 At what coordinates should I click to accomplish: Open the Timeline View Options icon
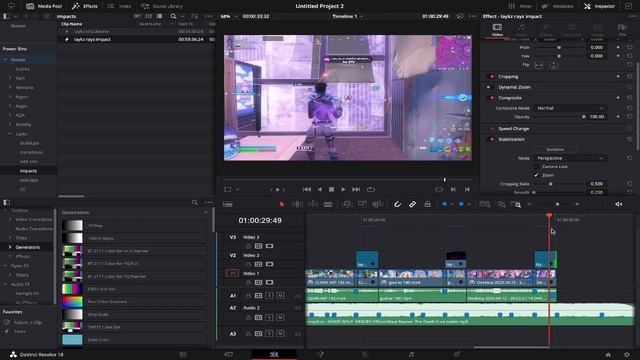coord(228,204)
